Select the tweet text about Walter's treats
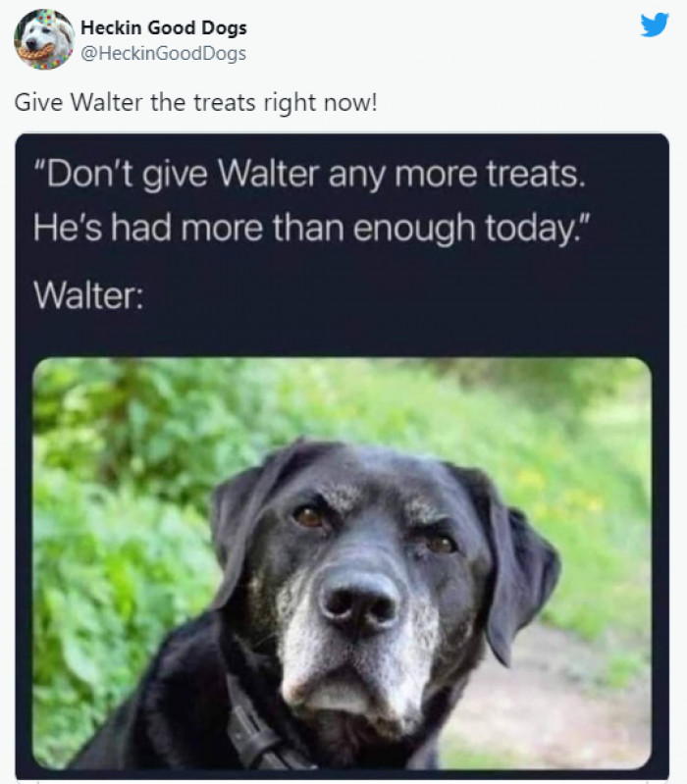Image resolution: width=687 pixels, height=784 pixels. (195, 102)
